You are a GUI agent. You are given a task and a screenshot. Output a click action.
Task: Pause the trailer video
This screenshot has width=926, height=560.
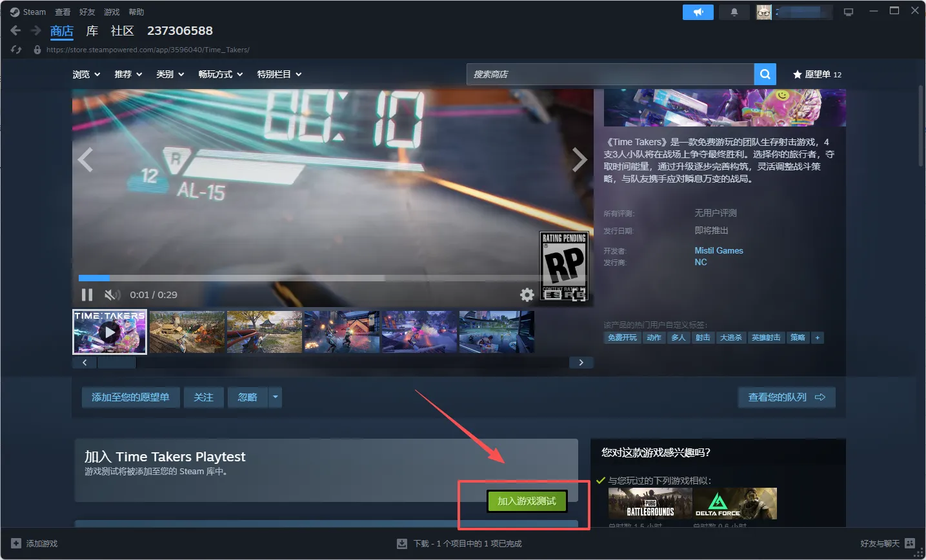(87, 295)
